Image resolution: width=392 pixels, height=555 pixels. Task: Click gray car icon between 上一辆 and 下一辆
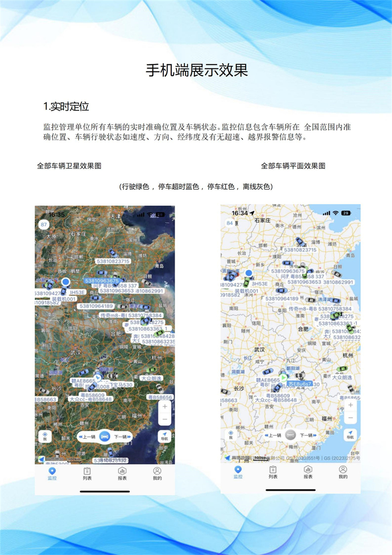click(290, 435)
